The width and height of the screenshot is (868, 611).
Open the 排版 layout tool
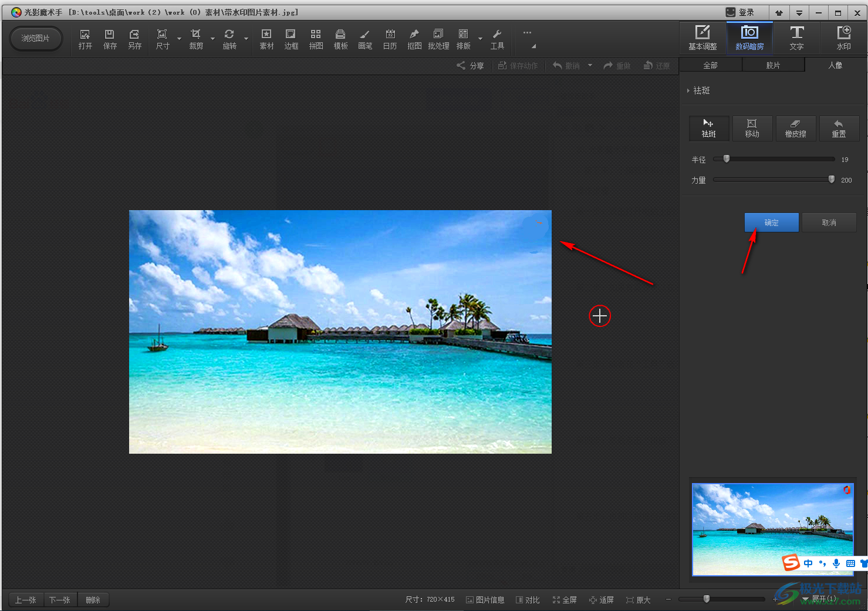[x=464, y=39]
